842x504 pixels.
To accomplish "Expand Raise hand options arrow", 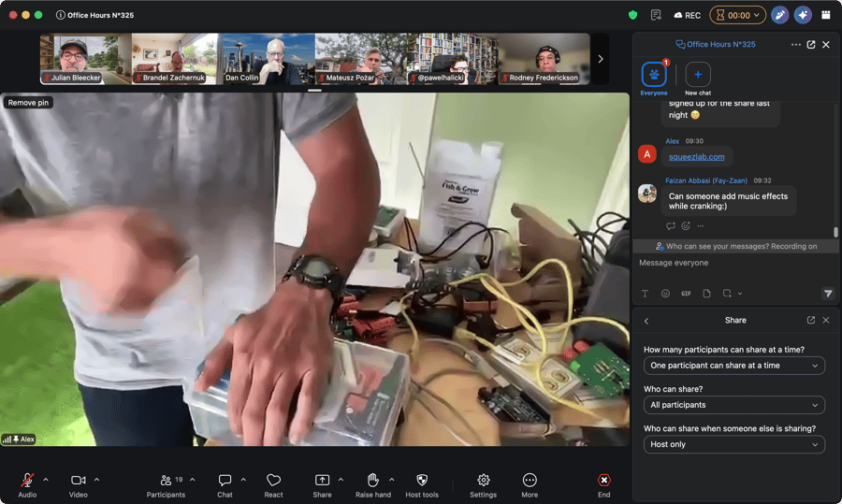I will [391, 480].
